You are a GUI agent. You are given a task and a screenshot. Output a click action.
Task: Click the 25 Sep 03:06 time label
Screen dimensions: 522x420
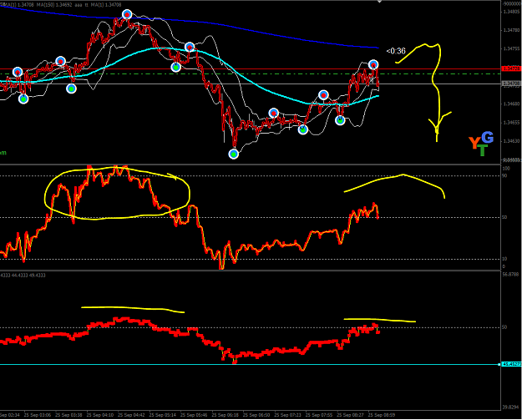pyautogui.click(x=38, y=415)
